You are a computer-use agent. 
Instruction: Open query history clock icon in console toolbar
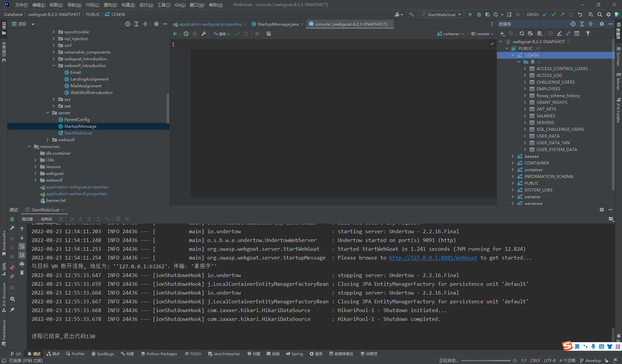pos(186,34)
